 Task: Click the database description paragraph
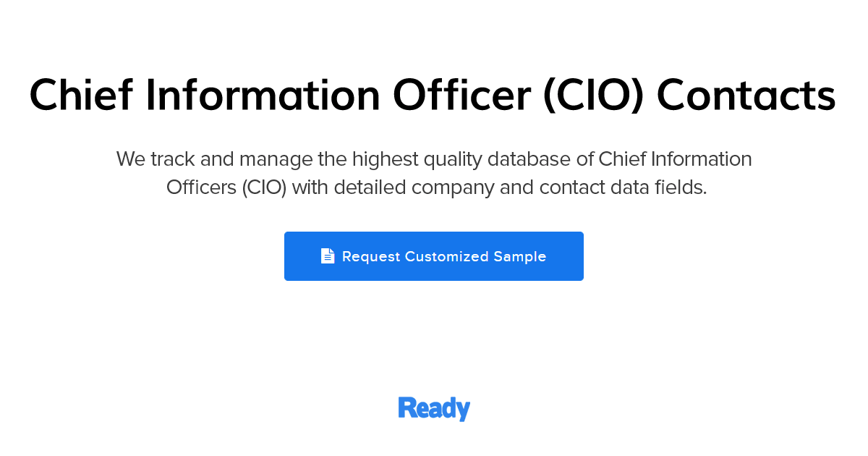(x=434, y=172)
